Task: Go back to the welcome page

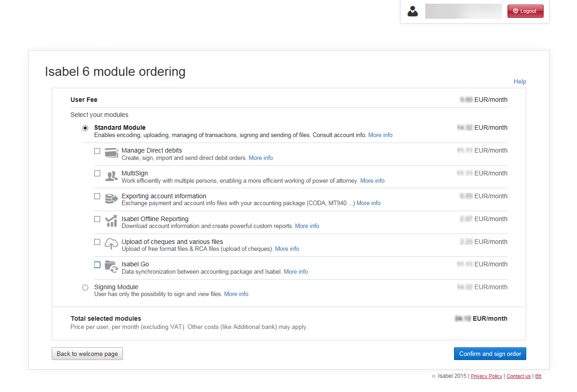Action: point(87,354)
